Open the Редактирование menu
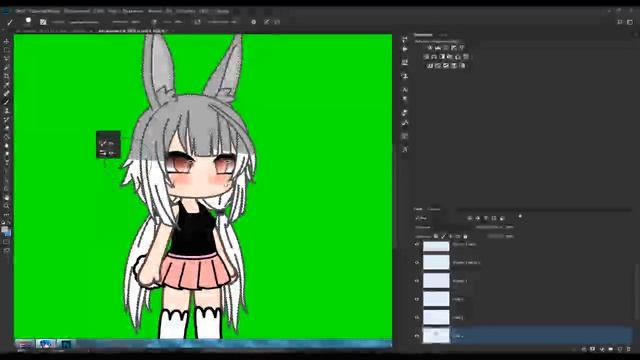This screenshot has width=640, height=360. pyautogui.click(x=45, y=11)
